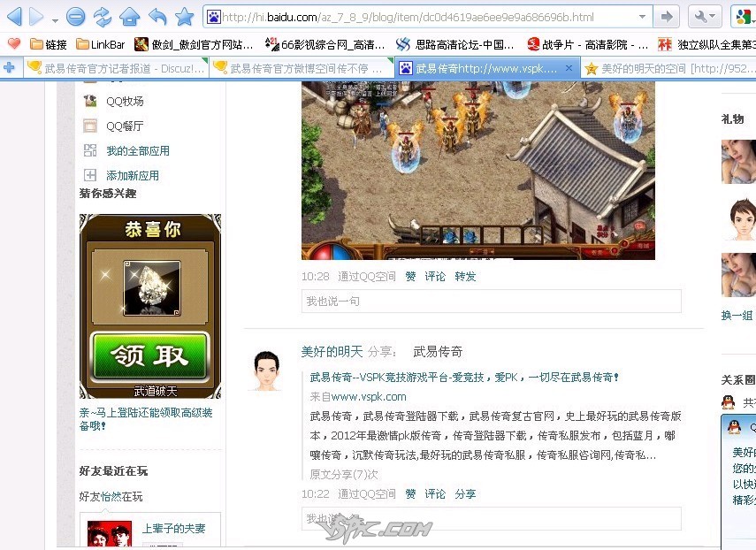756x550 pixels.
Task: Open 上辈子的夫妻 game link
Action: [x=173, y=528]
